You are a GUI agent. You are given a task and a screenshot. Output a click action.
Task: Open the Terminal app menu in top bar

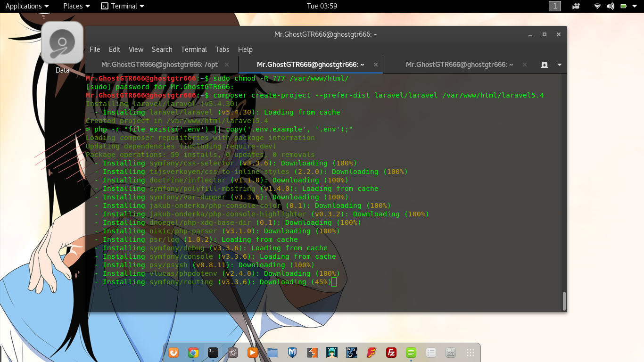pos(123,6)
